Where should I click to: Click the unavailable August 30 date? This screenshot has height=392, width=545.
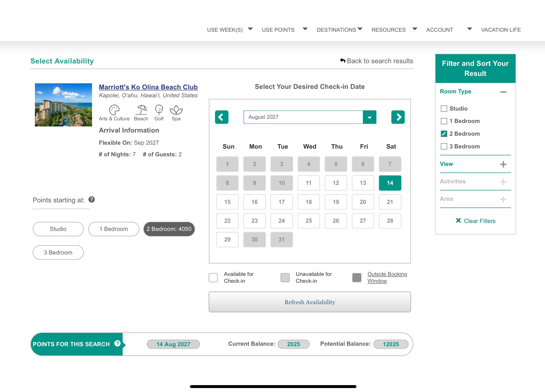(254, 240)
